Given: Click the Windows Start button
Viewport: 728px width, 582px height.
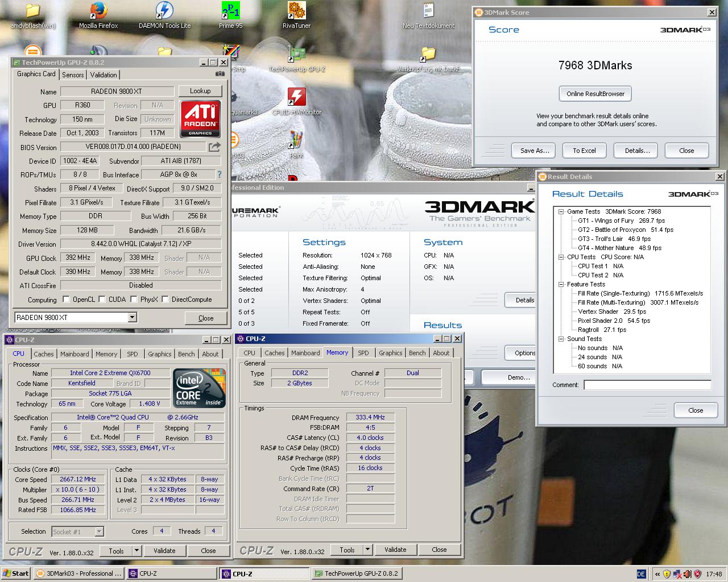Looking at the screenshot, I should tap(16, 573).
